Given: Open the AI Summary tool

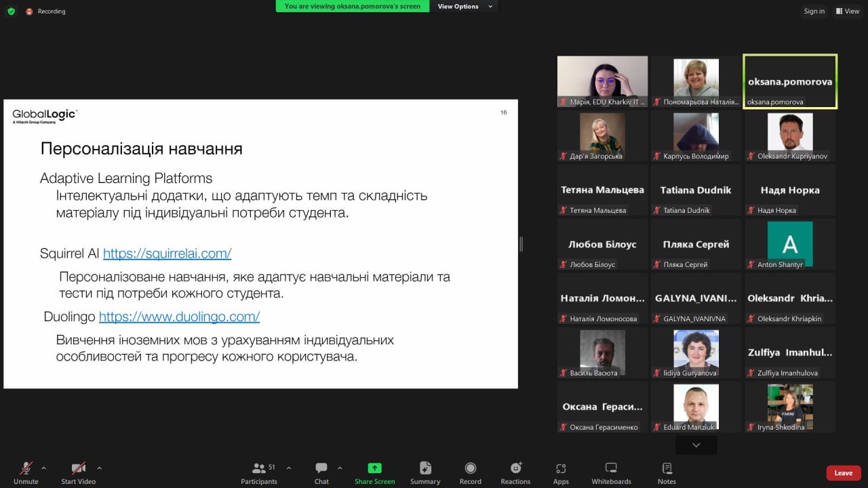Looking at the screenshot, I should click(x=425, y=472).
